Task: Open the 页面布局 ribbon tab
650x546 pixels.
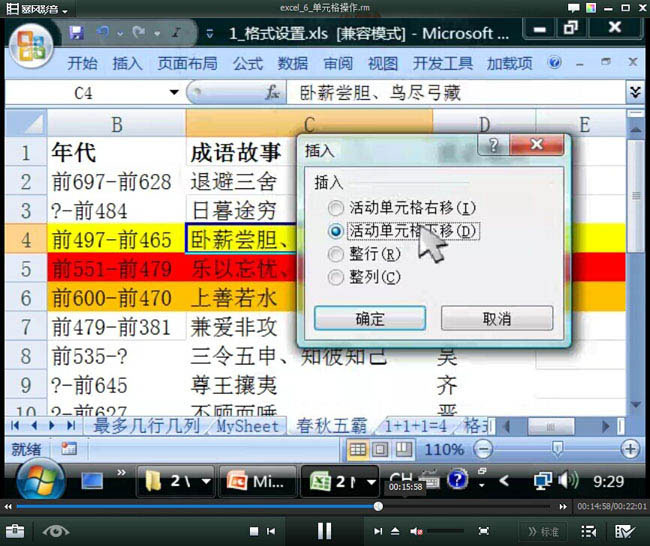Action: pyautogui.click(x=187, y=63)
